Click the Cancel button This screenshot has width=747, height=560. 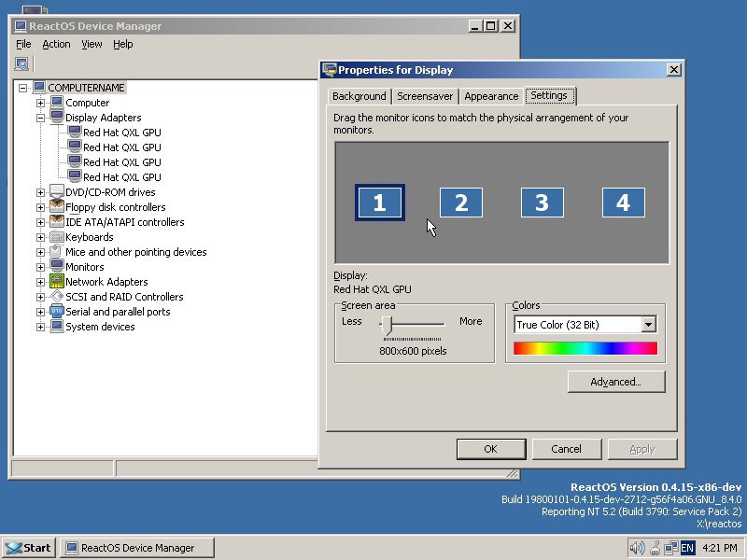567,449
